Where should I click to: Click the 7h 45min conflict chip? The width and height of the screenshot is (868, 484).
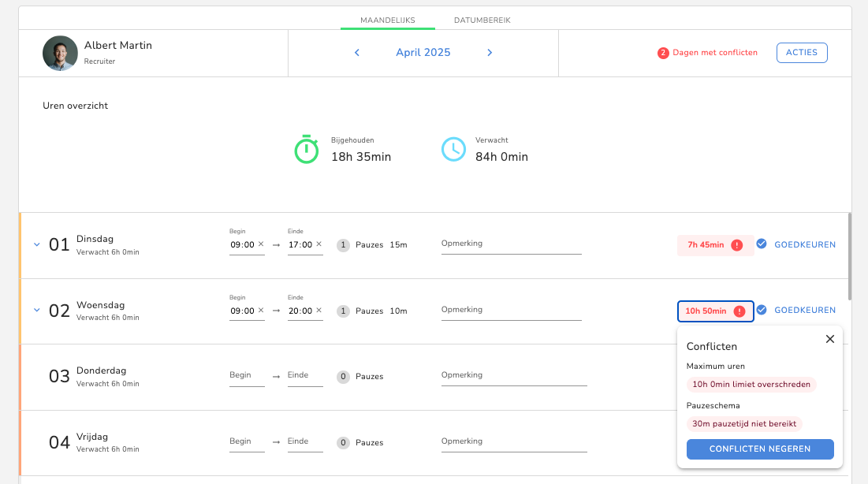(715, 245)
